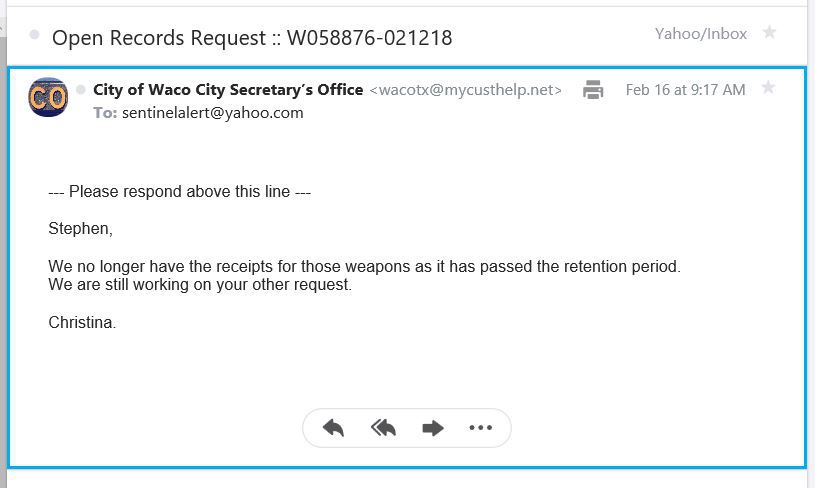Toggle the unread dot beside sender name

tap(81, 90)
